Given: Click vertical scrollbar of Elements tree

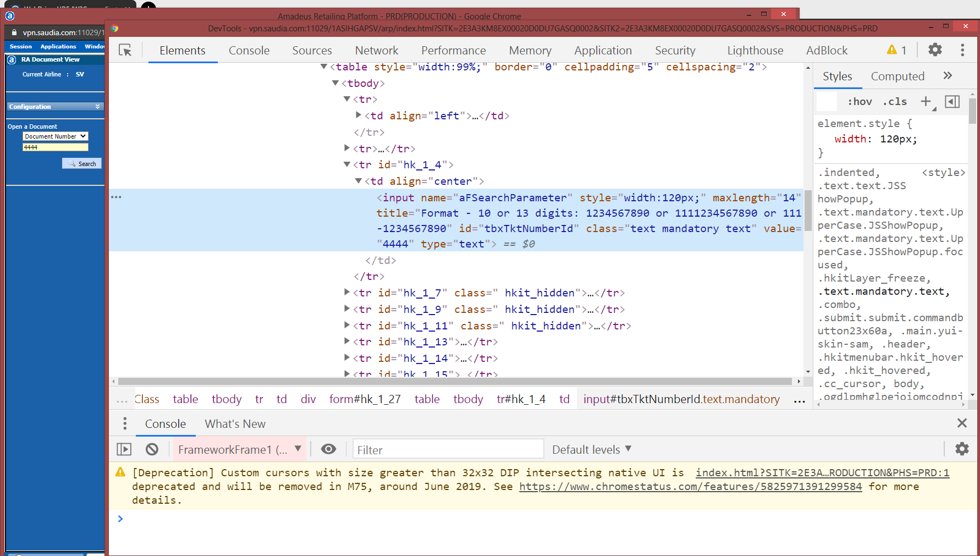Looking at the screenshot, I should tap(808, 210).
